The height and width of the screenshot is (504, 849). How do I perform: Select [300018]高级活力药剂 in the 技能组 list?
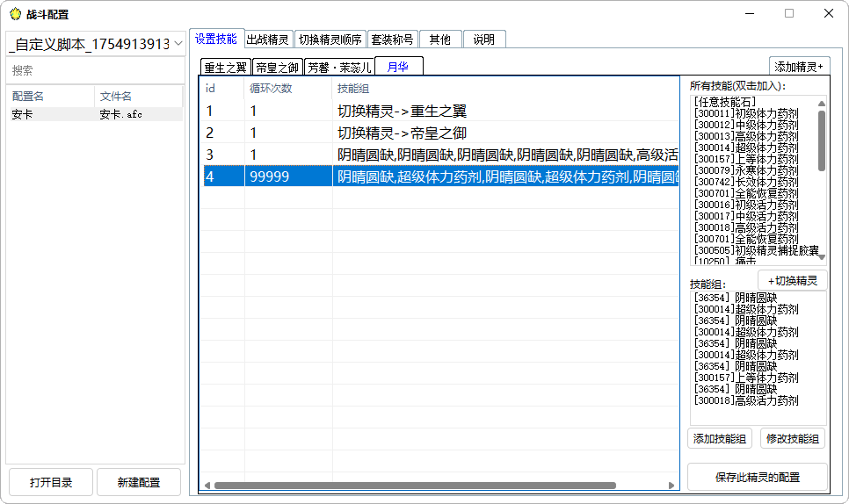click(x=745, y=400)
